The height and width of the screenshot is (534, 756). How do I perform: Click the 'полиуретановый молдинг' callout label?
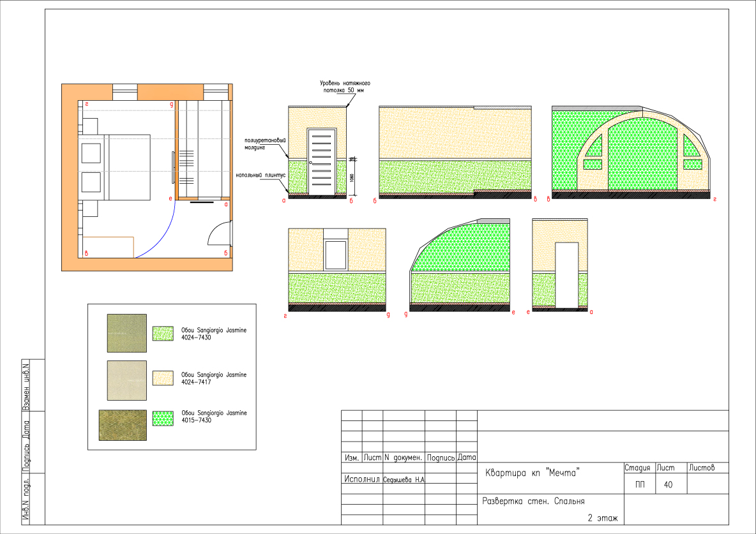coord(265,144)
